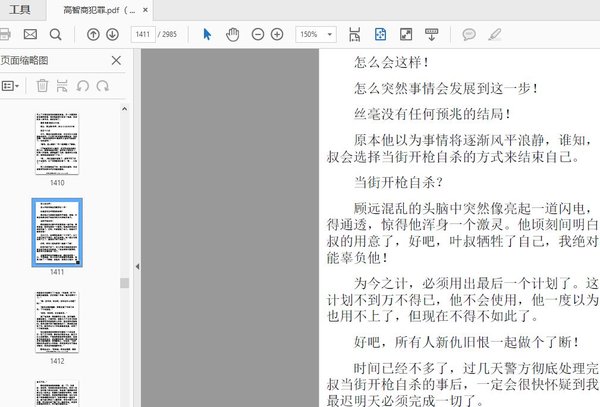Click the page label 1410
The width and height of the screenshot is (600, 407).
point(57,183)
